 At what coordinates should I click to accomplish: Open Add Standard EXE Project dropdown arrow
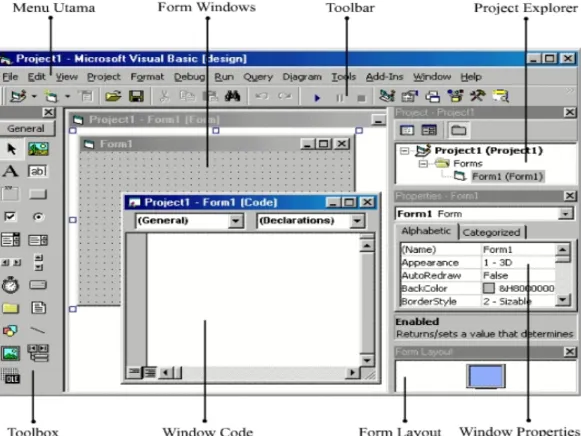34,96
